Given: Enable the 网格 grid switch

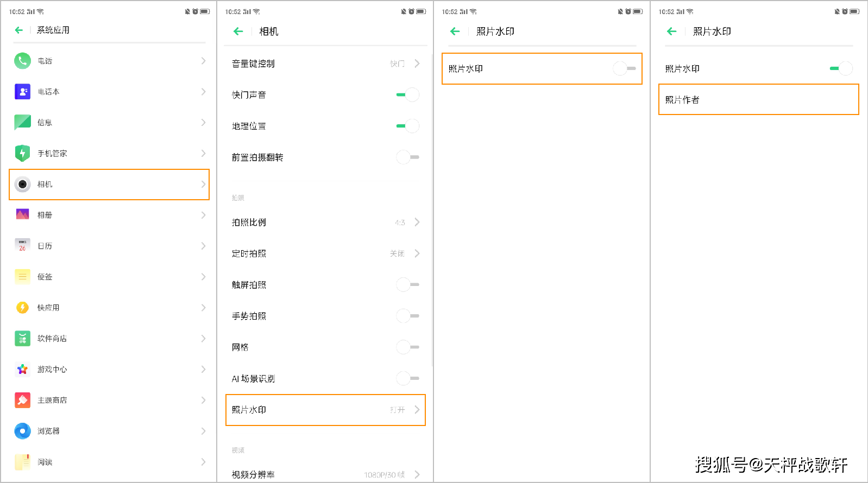Looking at the screenshot, I should point(408,347).
